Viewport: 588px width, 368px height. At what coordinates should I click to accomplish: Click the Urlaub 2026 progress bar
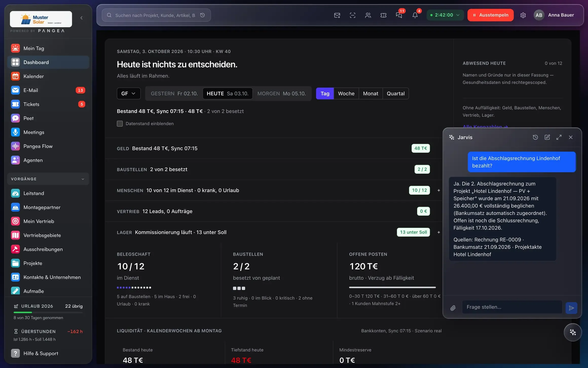coord(48,312)
